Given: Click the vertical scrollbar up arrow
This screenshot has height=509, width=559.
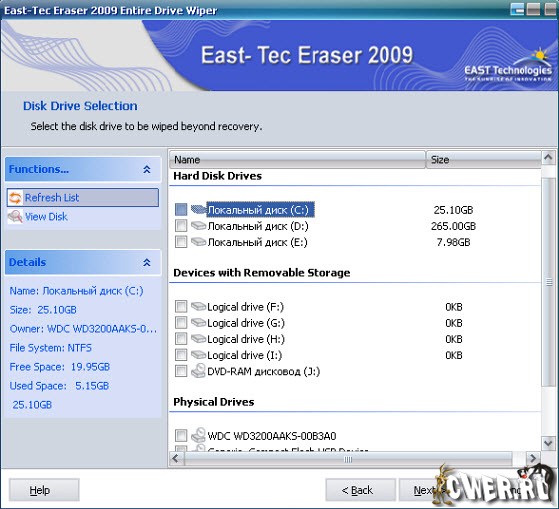Looking at the screenshot, I should click(548, 157).
